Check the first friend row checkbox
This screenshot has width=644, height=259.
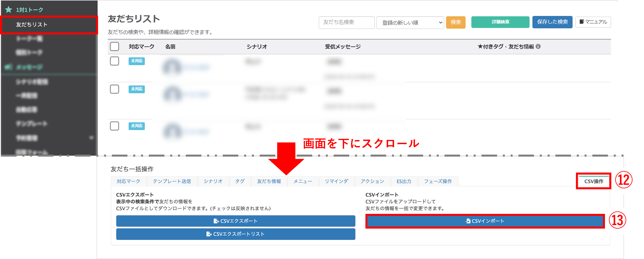coord(114,61)
